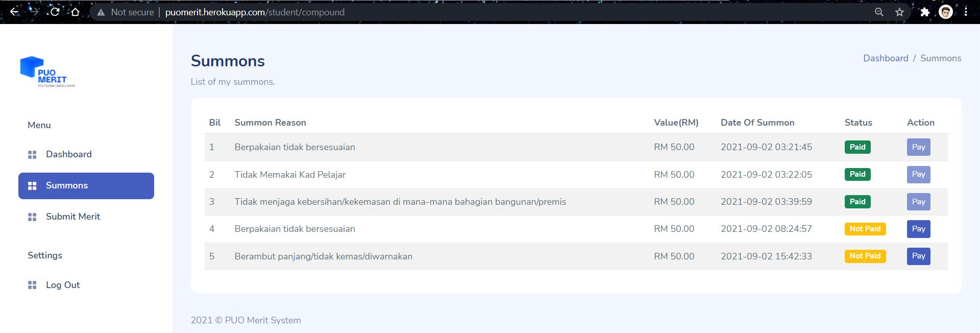This screenshot has height=333, width=980.
Task: Open Summons in the sidebar menu
Action: (86, 186)
